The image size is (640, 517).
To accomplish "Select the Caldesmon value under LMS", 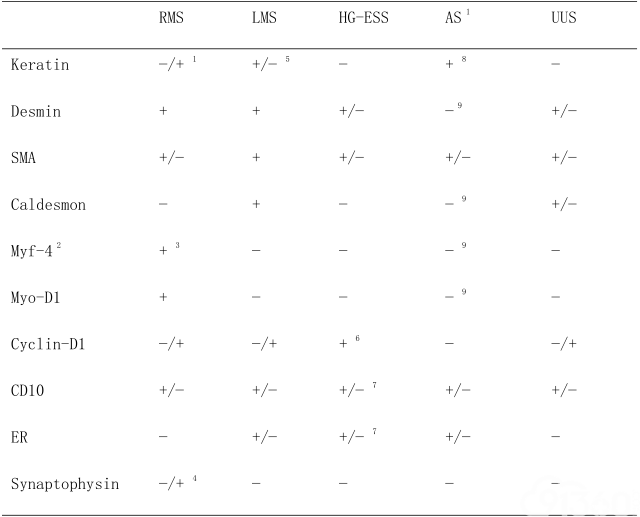I will point(256,204).
